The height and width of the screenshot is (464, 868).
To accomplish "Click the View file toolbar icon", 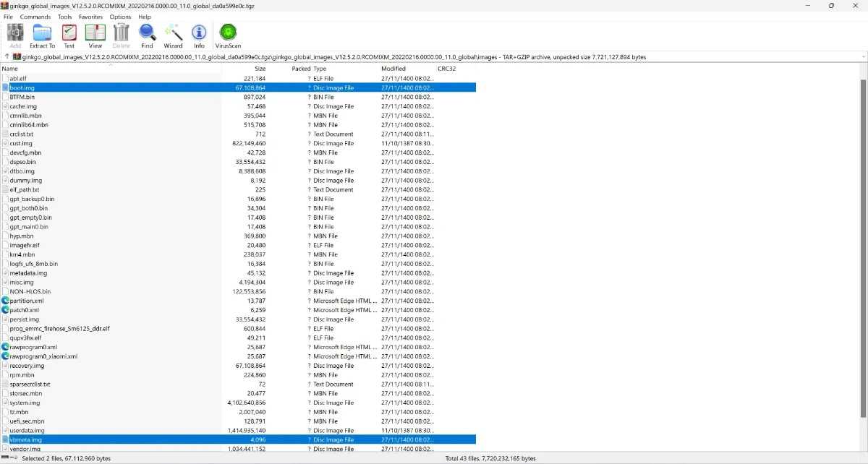I will coord(95,35).
